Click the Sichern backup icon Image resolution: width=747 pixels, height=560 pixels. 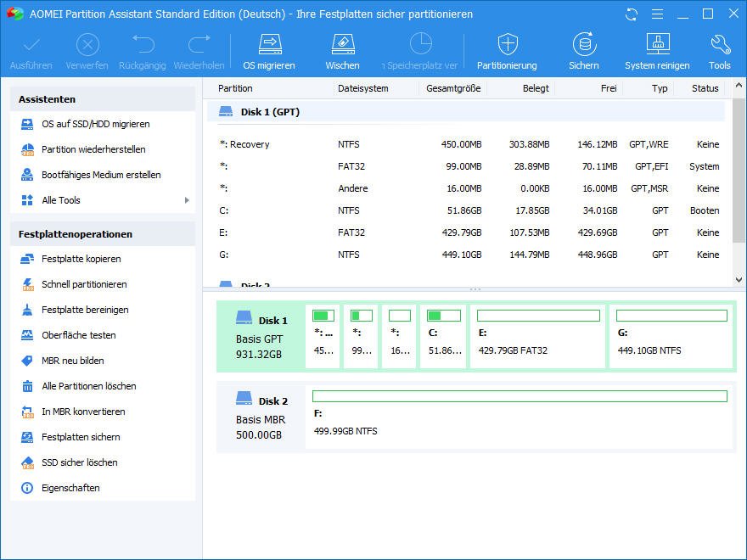(x=583, y=50)
